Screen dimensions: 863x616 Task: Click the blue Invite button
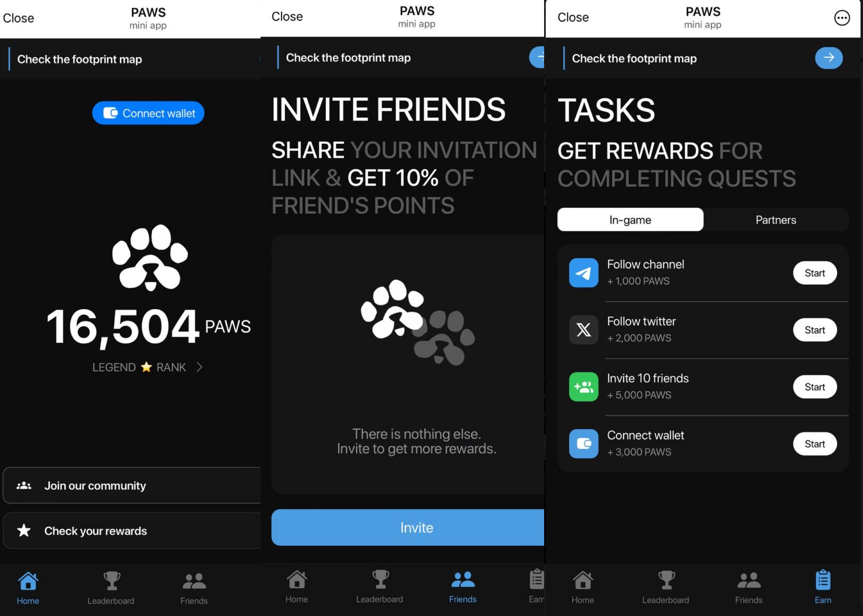coord(416,527)
